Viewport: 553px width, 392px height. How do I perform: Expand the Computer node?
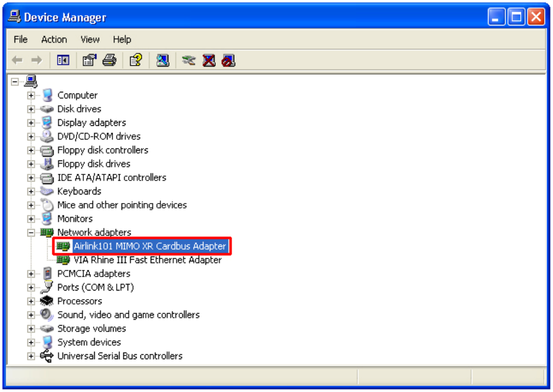coord(31,95)
